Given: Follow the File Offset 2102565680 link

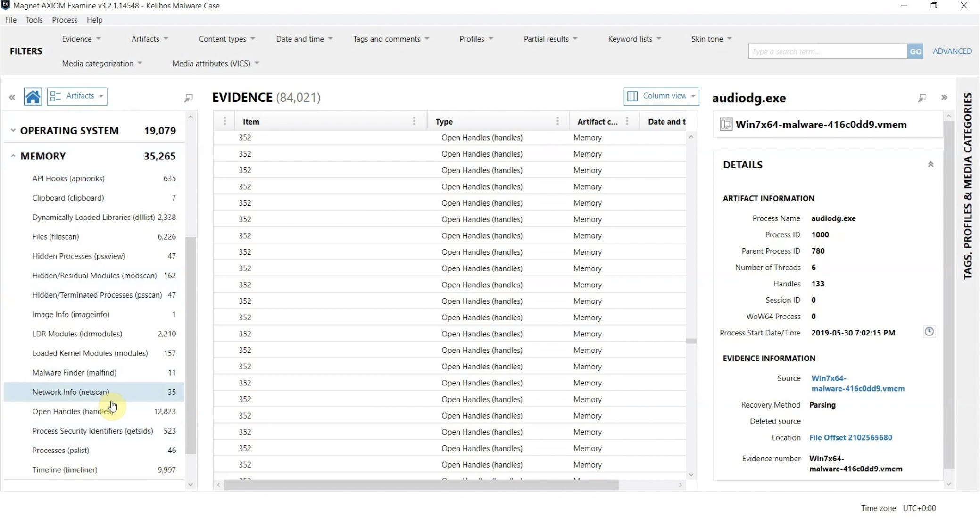Looking at the screenshot, I should point(851,437).
